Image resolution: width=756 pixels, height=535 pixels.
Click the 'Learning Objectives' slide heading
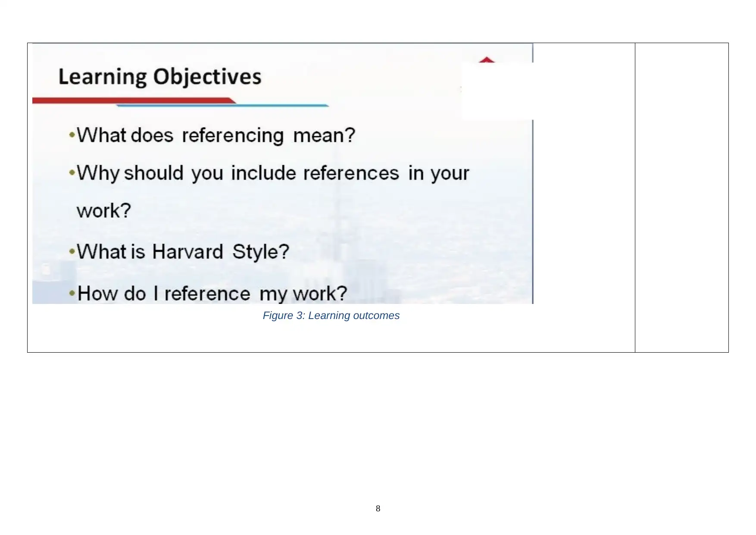coord(160,77)
